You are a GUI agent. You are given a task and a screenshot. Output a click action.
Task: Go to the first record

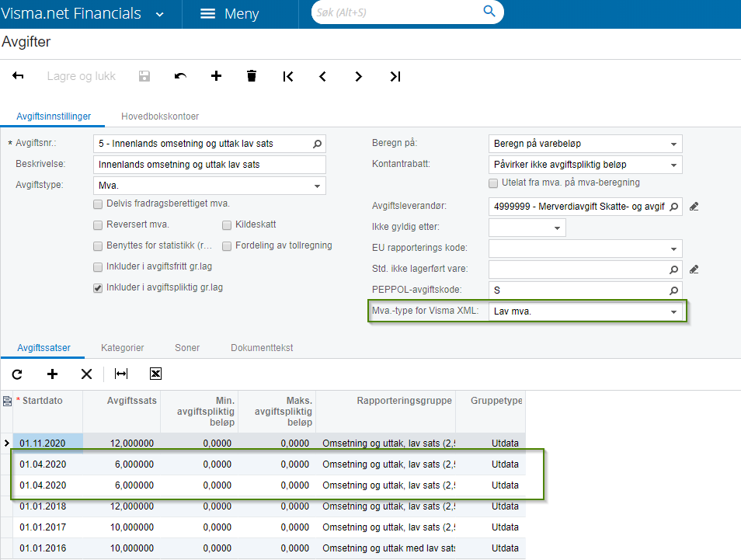tap(288, 77)
